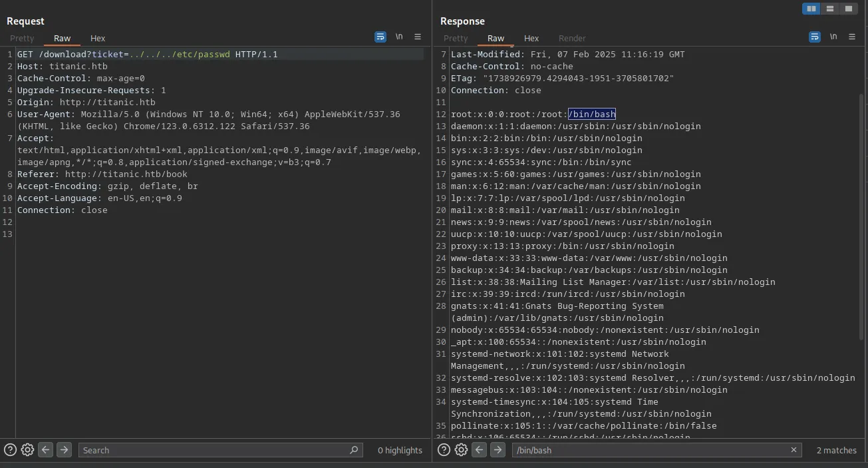Click the ETag response header line
The width and height of the screenshot is (868, 468).
point(563,79)
